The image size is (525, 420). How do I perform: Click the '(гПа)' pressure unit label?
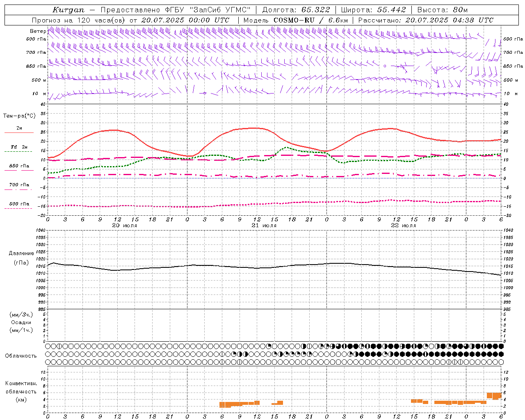[x=21, y=262]
